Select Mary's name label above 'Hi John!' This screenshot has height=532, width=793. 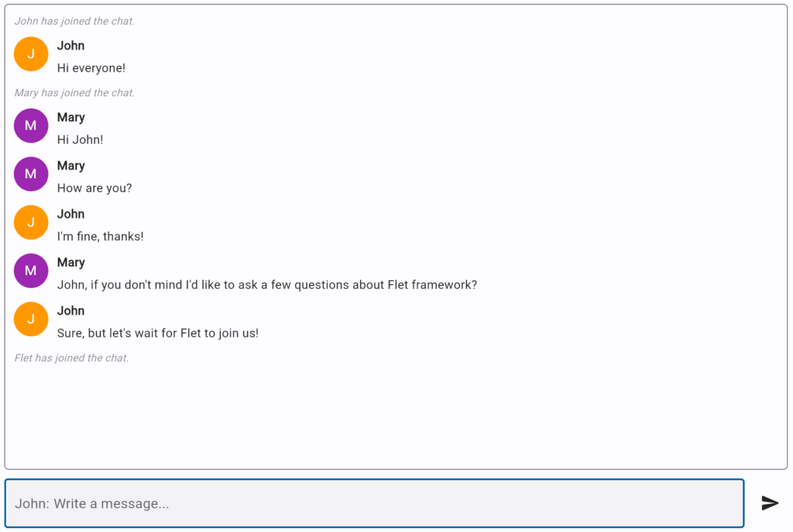tap(70, 117)
